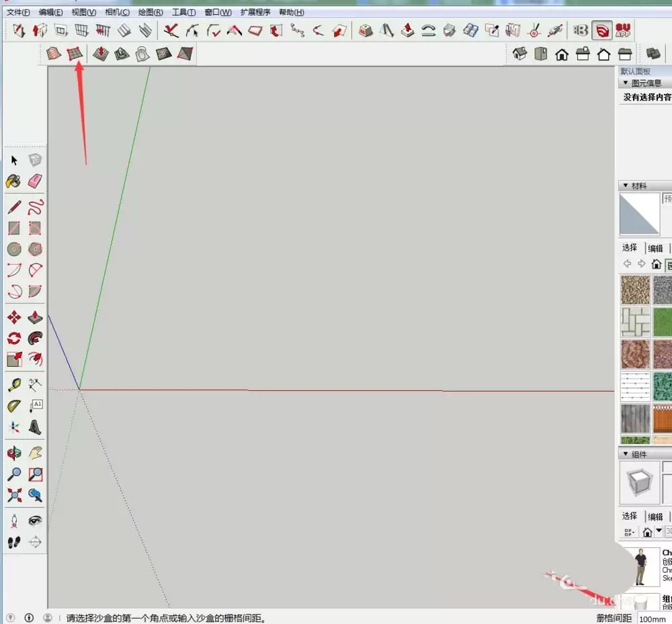672x624 pixels.
Task: Collapse the 材料 panel
Action: pyautogui.click(x=625, y=185)
